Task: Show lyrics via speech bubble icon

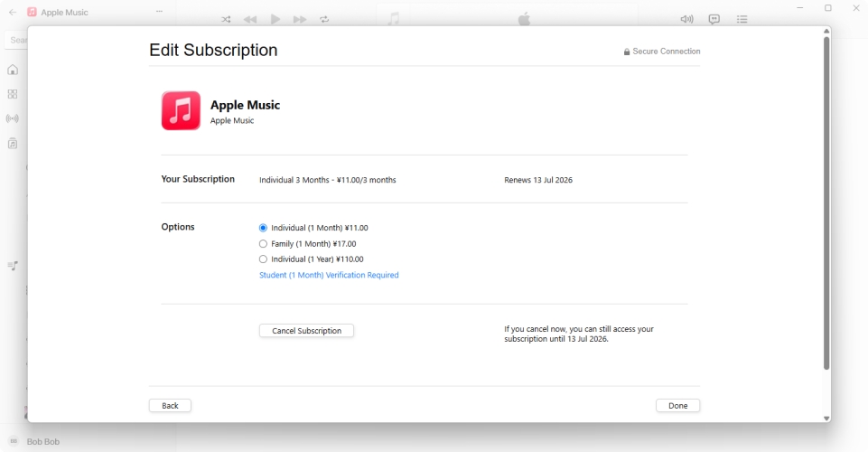Action: (x=714, y=19)
